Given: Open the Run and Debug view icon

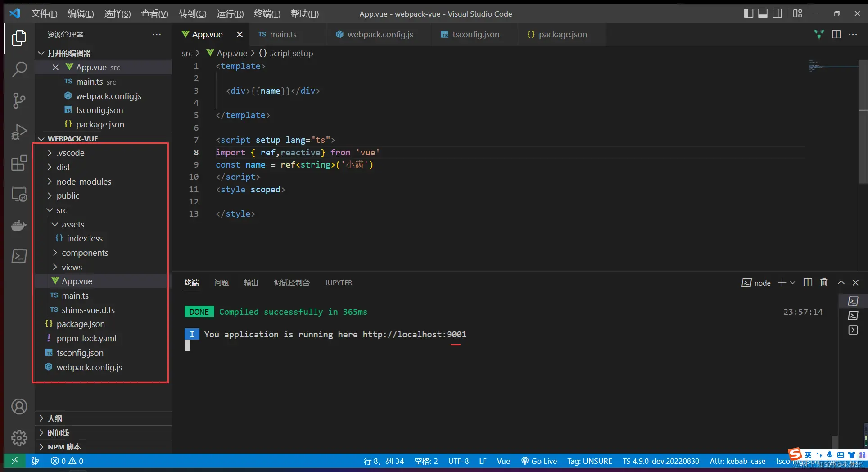Looking at the screenshot, I should tap(19, 132).
